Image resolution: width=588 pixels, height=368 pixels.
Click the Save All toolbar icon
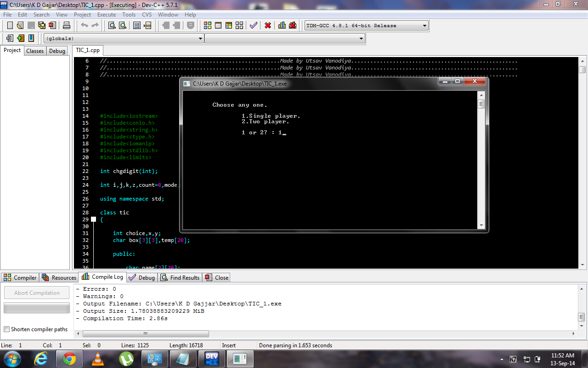click(x=41, y=25)
